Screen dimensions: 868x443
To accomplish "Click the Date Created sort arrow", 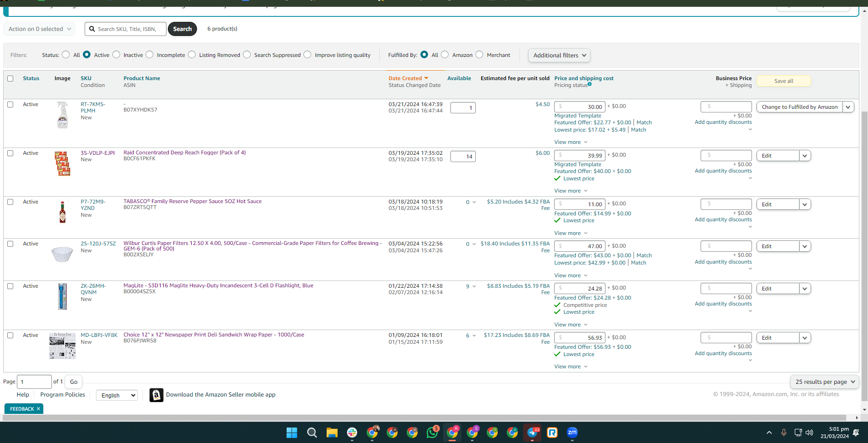I will click(x=426, y=78).
